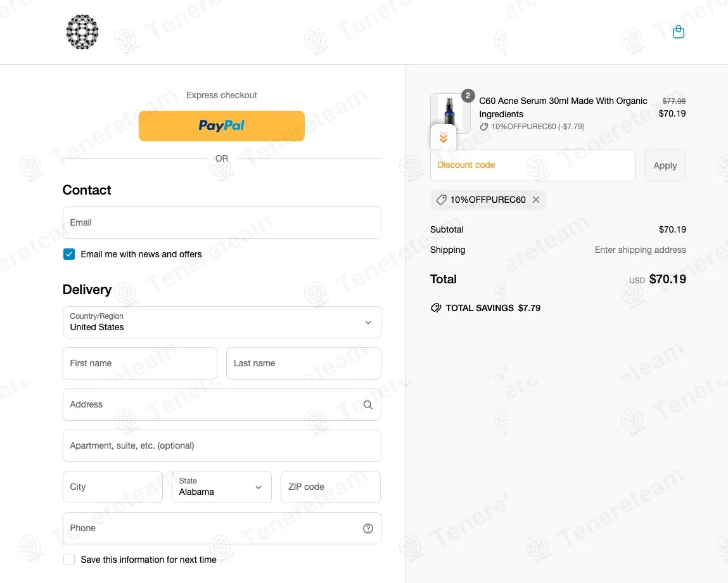Image resolution: width=728 pixels, height=583 pixels.
Task: Open the State dropdown showing Alabama
Action: (x=222, y=487)
